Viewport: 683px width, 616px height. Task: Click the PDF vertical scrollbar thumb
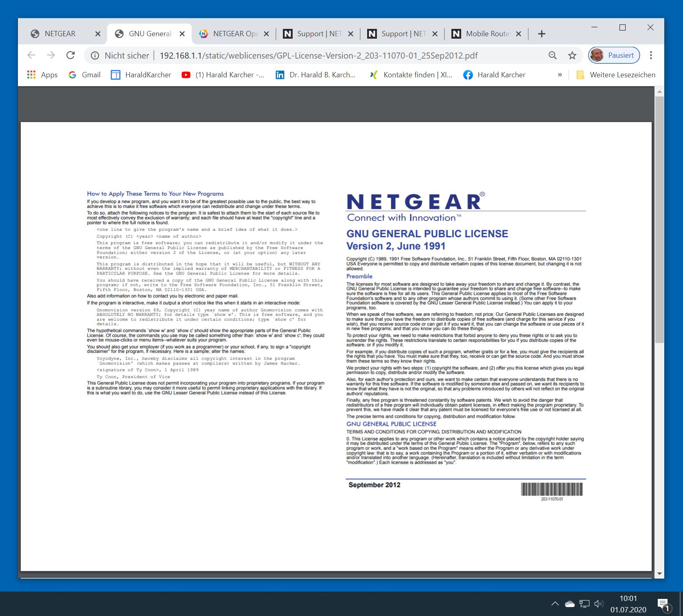click(659, 220)
